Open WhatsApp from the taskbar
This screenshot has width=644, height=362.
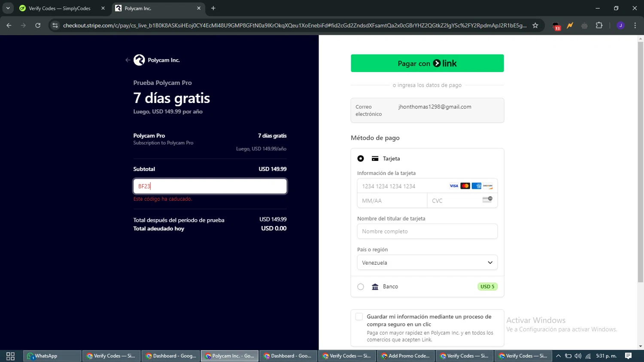point(52,356)
